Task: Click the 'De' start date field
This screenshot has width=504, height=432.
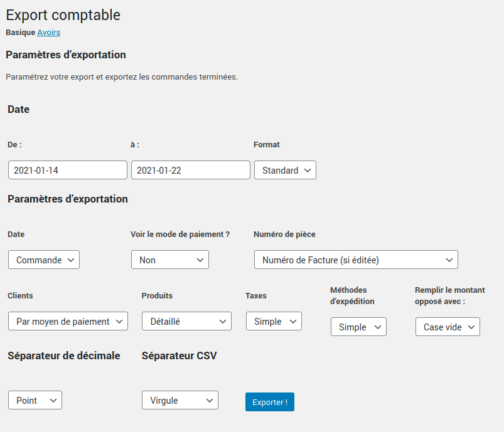Action: point(68,170)
